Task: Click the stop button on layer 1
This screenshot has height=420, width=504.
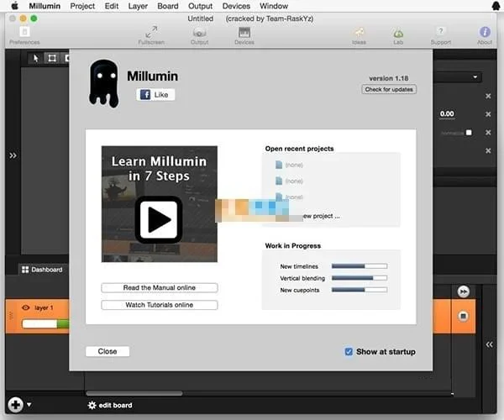Action: click(x=463, y=316)
